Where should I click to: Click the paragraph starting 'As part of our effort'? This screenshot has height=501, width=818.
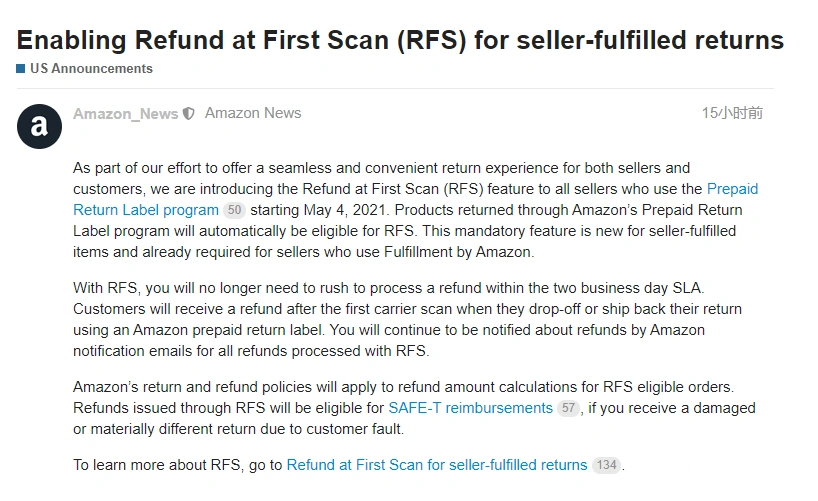416,210
